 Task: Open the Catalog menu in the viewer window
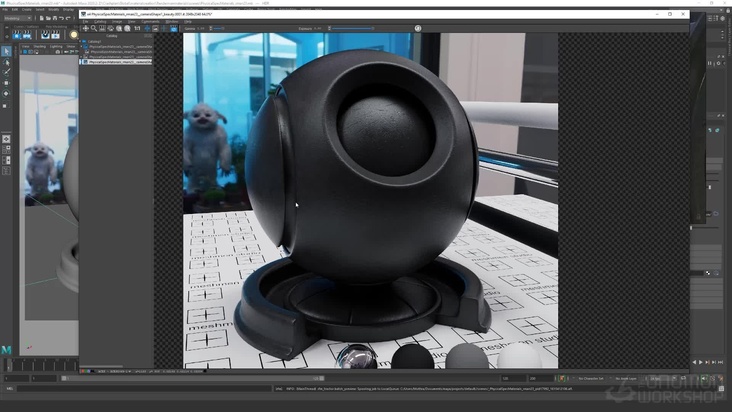click(x=100, y=21)
